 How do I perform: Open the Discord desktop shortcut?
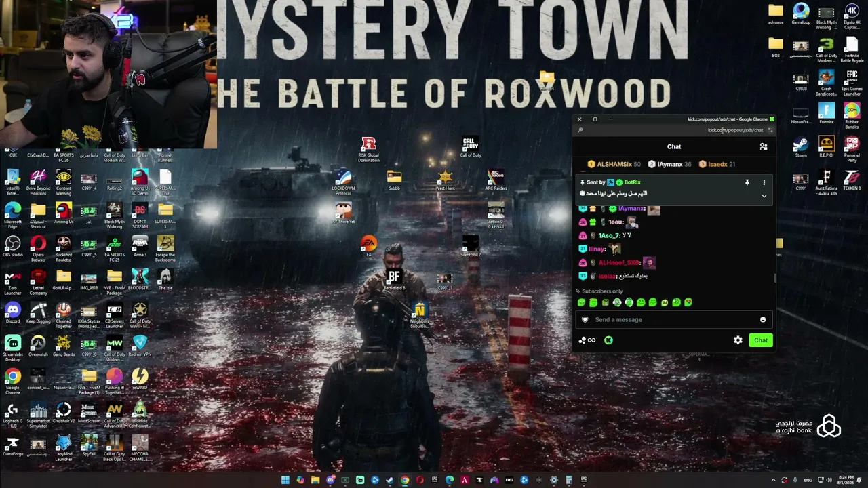tap(12, 312)
